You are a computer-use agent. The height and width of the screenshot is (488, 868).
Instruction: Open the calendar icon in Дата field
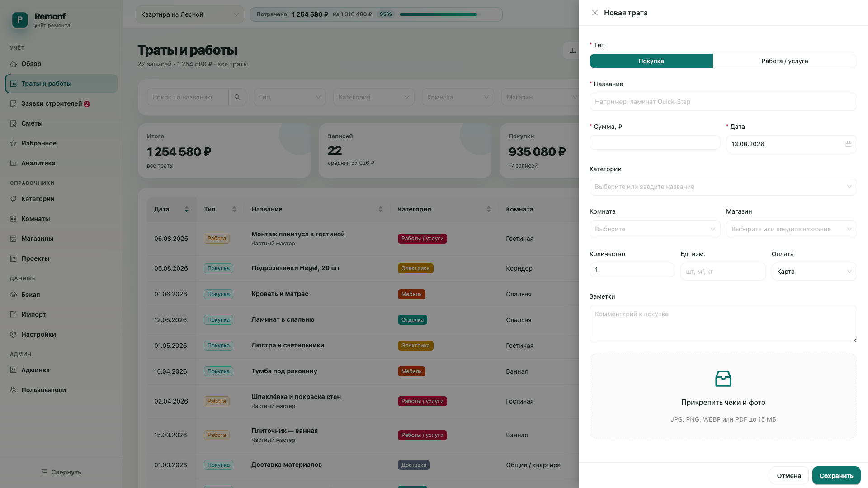tap(848, 144)
